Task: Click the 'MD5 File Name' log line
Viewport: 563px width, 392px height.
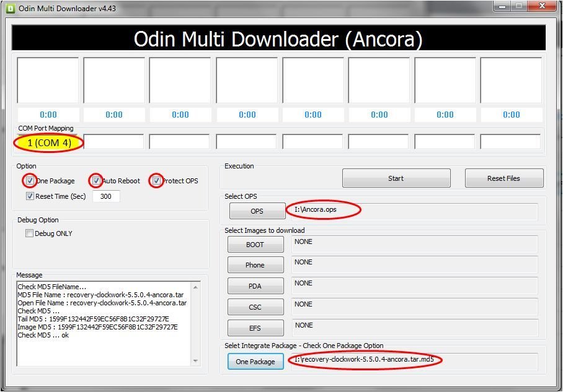Action: click(x=100, y=295)
